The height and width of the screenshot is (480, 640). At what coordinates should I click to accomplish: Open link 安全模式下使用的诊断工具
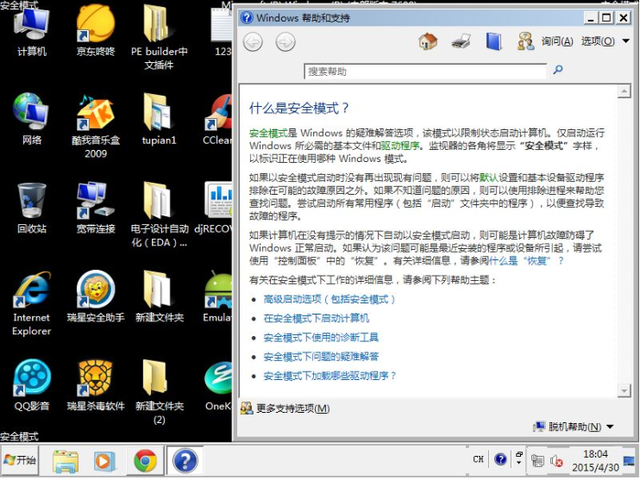(x=321, y=337)
